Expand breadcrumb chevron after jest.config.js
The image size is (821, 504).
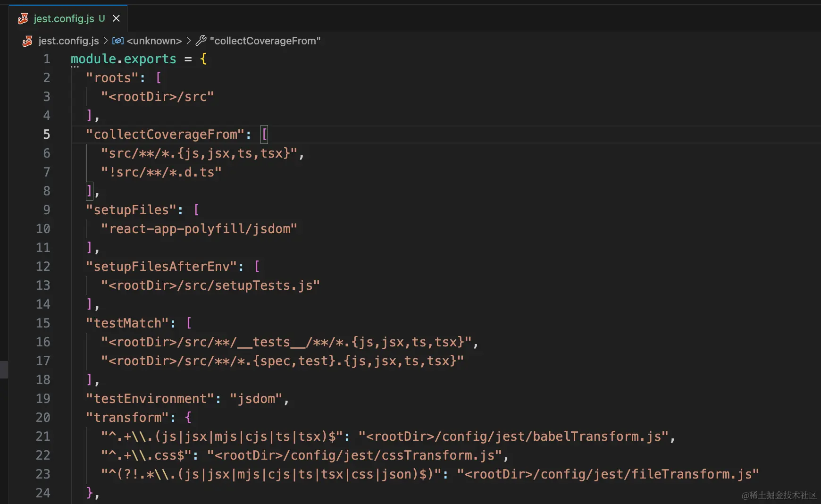click(x=106, y=41)
